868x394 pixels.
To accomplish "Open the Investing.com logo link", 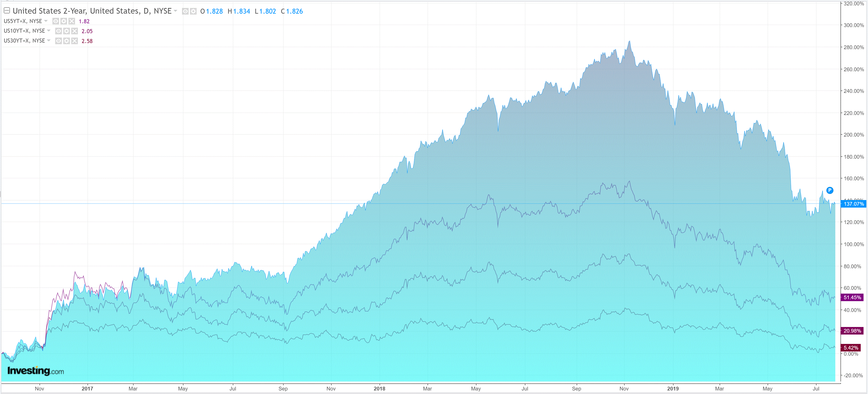I will point(35,371).
